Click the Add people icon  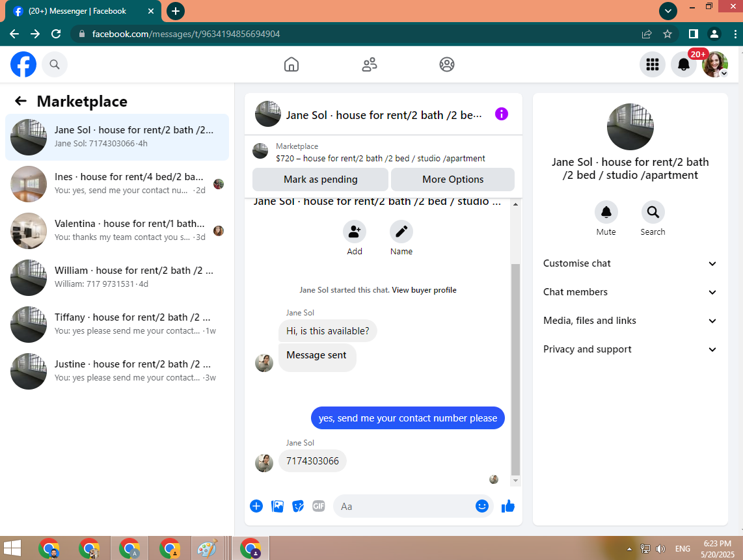pos(355,232)
